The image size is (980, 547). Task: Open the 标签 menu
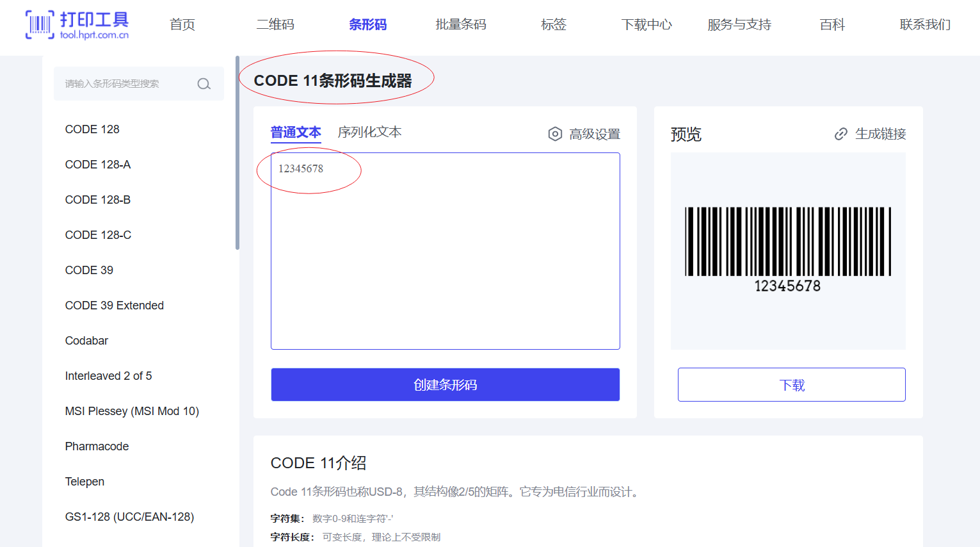click(554, 24)
